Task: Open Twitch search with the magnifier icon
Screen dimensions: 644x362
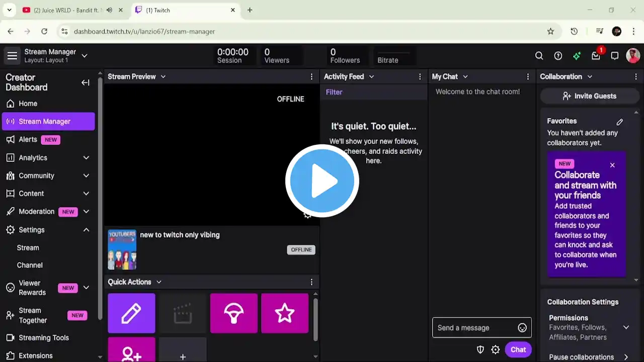Action: [539, 56]
